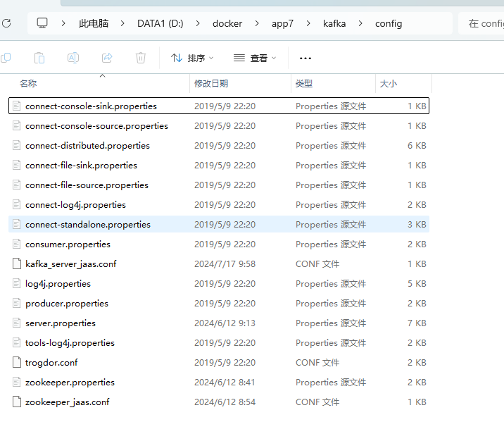Image resolution: width=504 pixels, height=422 pixels.
Task: Expand chevron after 此电脑 in breadcrumb
Action: click(122, 23)
